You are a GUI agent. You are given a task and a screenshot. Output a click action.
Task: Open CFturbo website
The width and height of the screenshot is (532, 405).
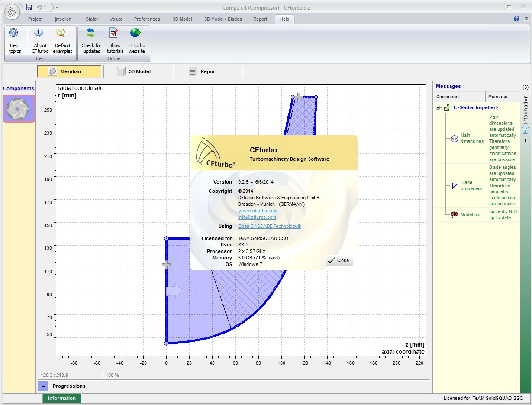pos(136,41)
